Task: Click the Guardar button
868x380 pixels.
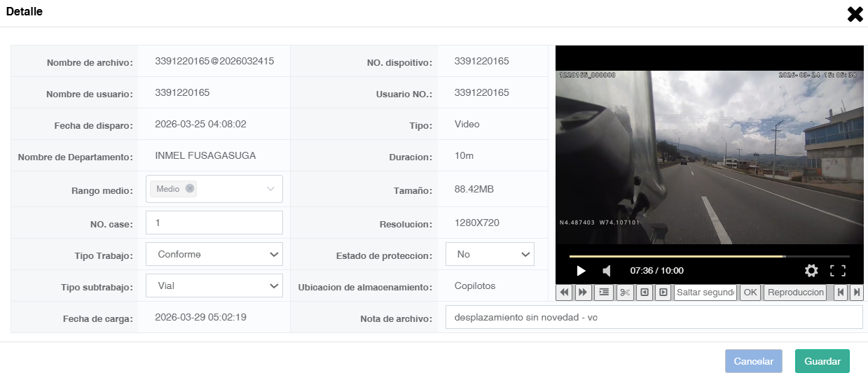Action: (x=822, y=361)
